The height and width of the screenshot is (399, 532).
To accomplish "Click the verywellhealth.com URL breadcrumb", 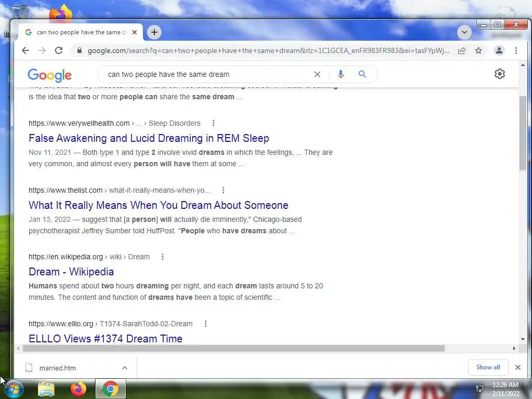I will point(114,123).
